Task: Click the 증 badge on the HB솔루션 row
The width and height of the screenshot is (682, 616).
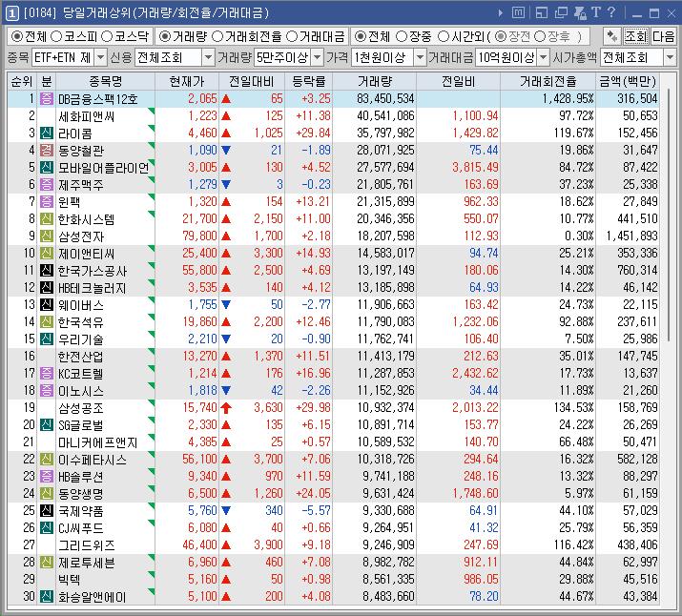Action: [46, 477]
